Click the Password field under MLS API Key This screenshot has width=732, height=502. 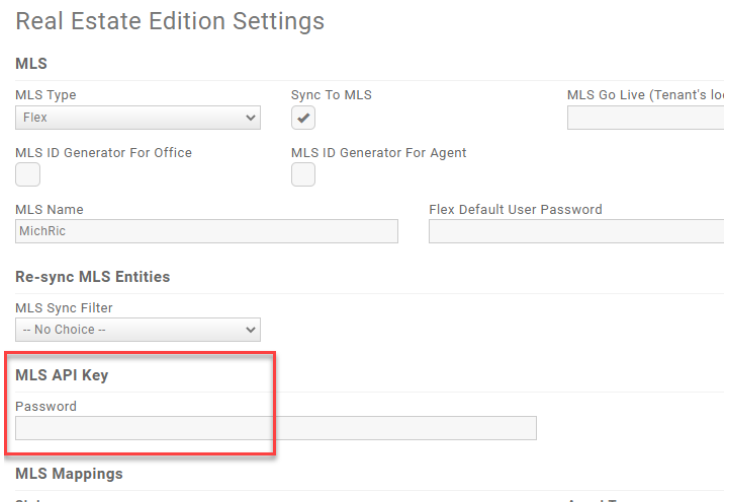click(275, 428)
